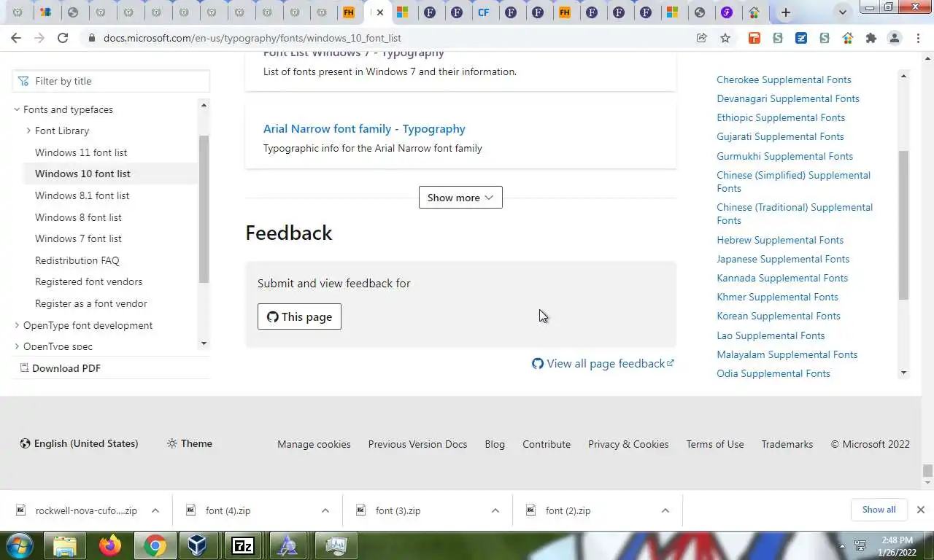Select Windows 11 font list in sidebar
The height and width of the screenshot is (560, 934).
click(81, 152)
